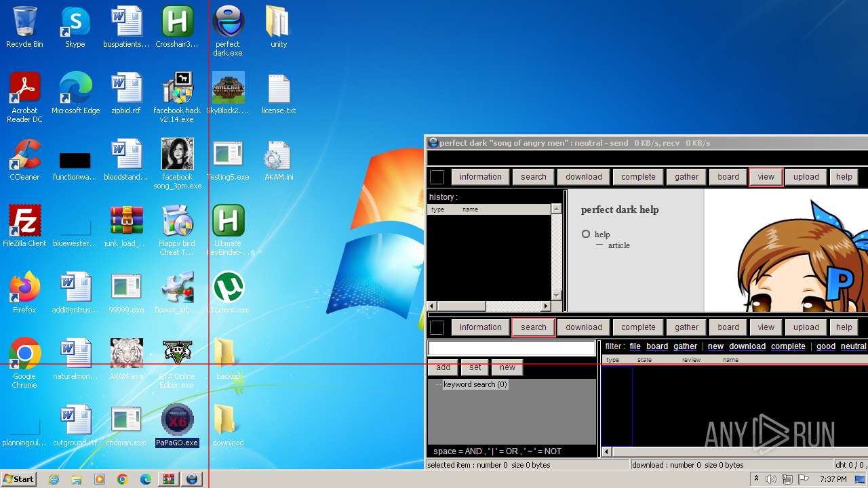Image resolution: width=868 pixels, height=488 pixels.
Task: Select the Ultimate KeyBinder icon
Action: tap(228, 230)
